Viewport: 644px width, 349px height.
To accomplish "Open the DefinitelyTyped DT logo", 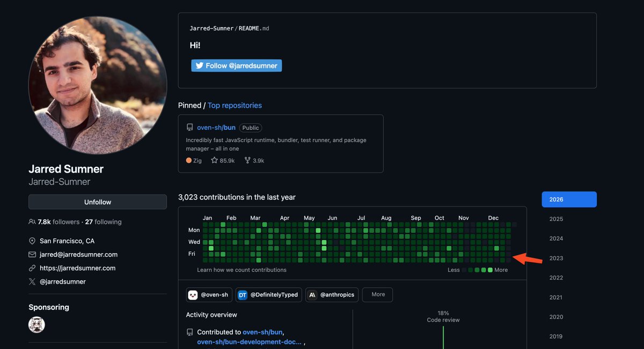I will coord(243,295).
